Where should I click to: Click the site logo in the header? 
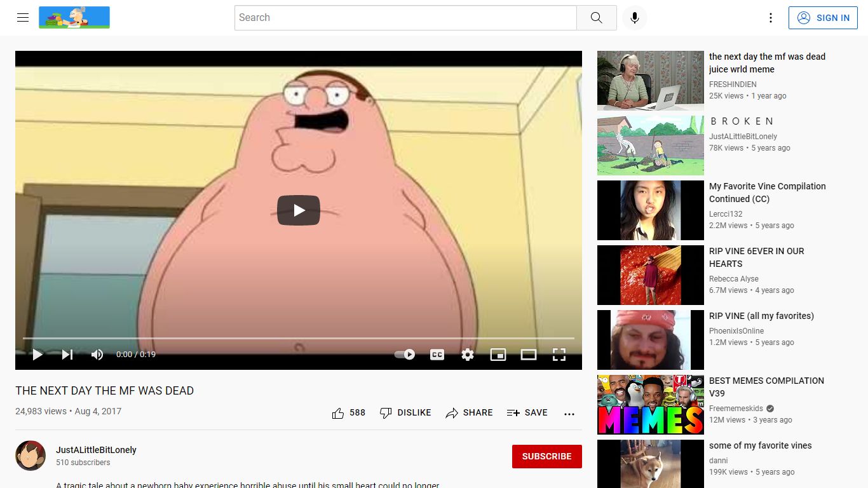(74, 18)
